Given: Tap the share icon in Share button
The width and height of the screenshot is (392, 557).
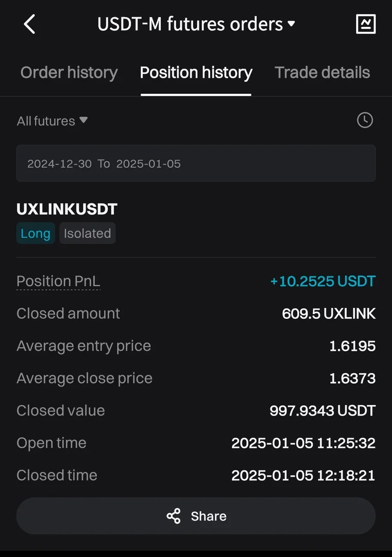Looking at the screenshot, I should click(x=174, y=516).
